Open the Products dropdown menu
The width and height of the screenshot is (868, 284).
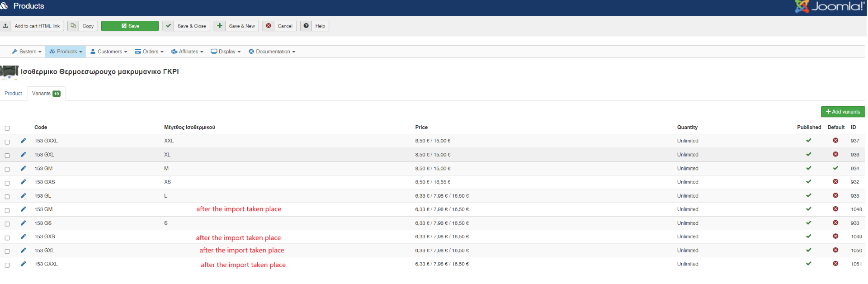pyautogui.click(x=66, y=52)
